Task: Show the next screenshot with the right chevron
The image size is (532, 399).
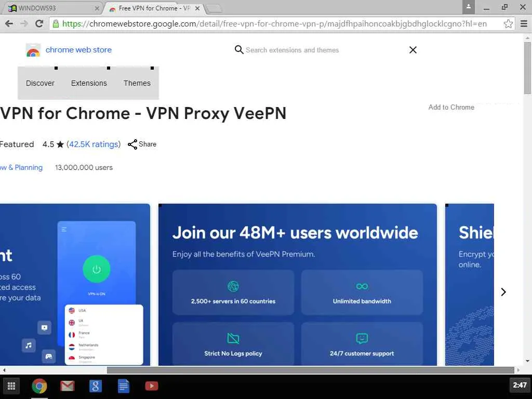Action: pyautogui.click(x=503, y=292)
